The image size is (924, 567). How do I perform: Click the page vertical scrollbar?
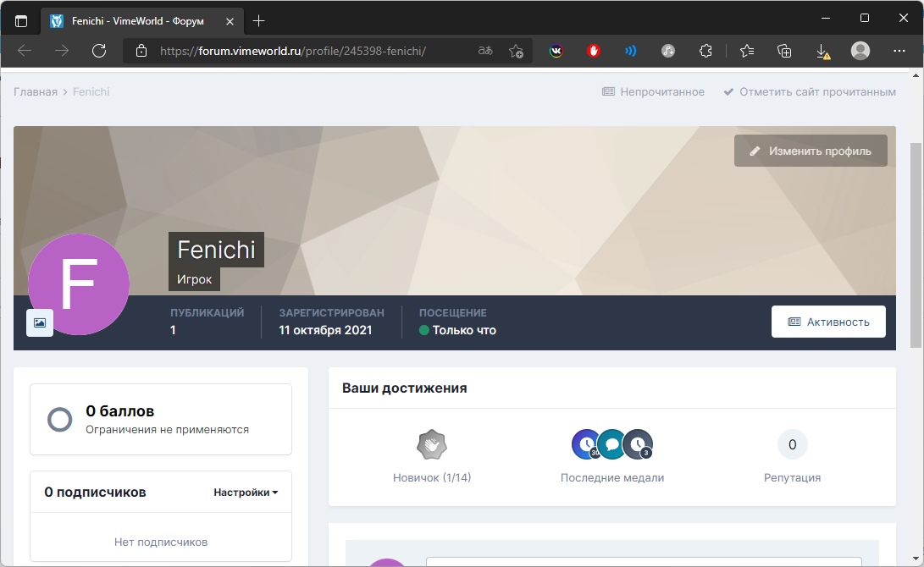pyautogui.click(x=916, y=245)
